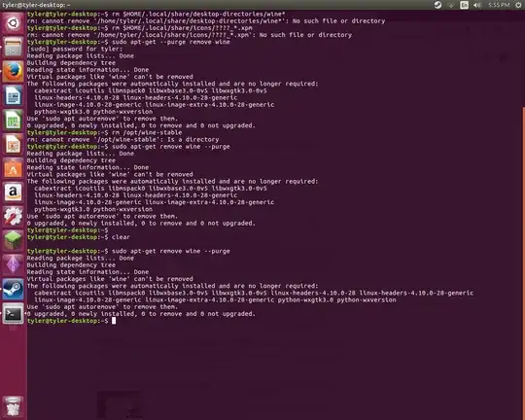Open LibreOffice Impress from launcher
Screen dimensions: 525x420
pyautogui.click(x=13, y=144)
